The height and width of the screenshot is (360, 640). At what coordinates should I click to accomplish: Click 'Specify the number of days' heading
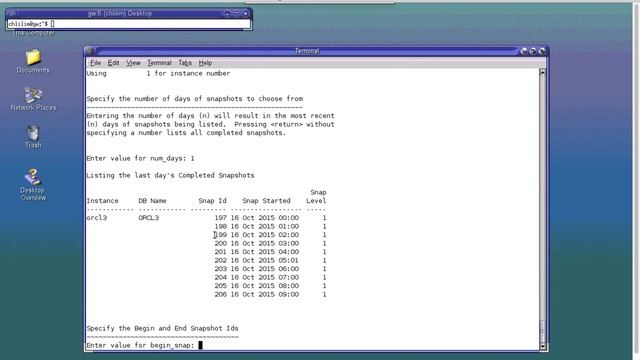click(x=195, y=99)
